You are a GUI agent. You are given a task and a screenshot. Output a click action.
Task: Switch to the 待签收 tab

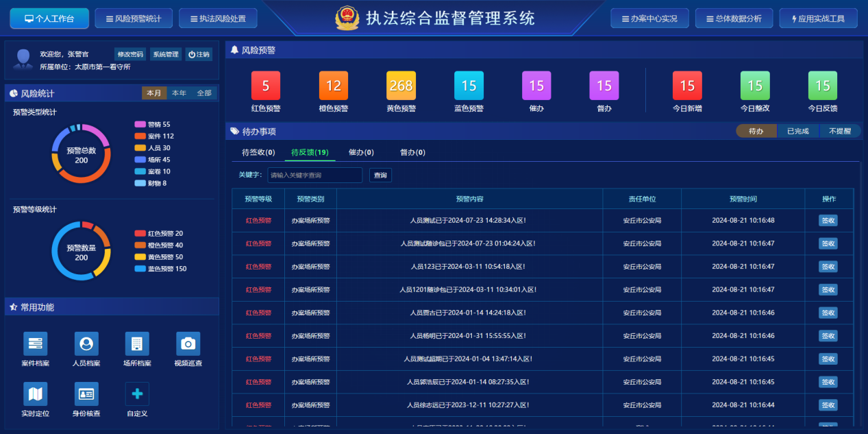(258, 152)
